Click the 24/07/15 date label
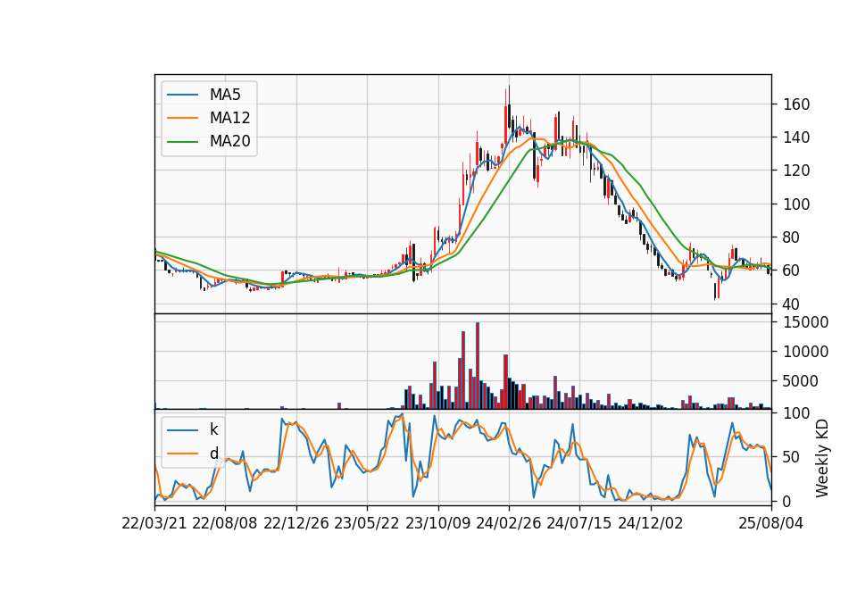 [579, 524]
